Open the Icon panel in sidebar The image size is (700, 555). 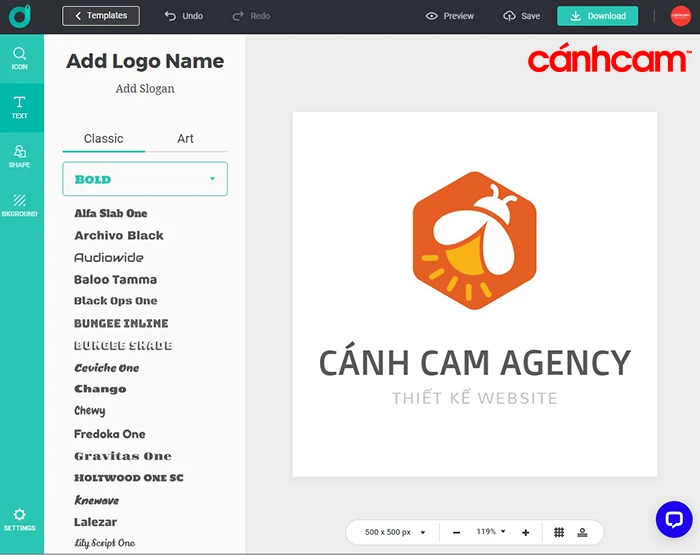(20, 59)
